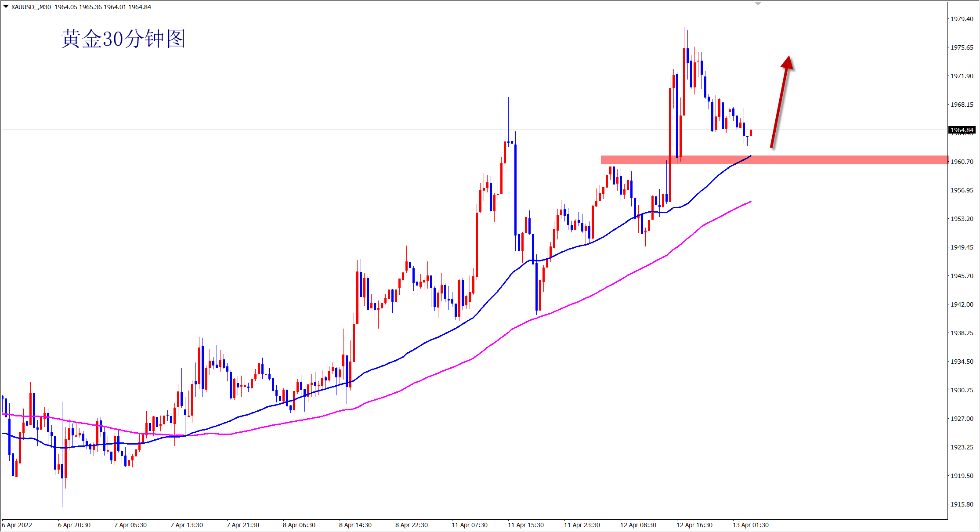Click the 12 Apr 16:30 time label

[x=694, y=525]
